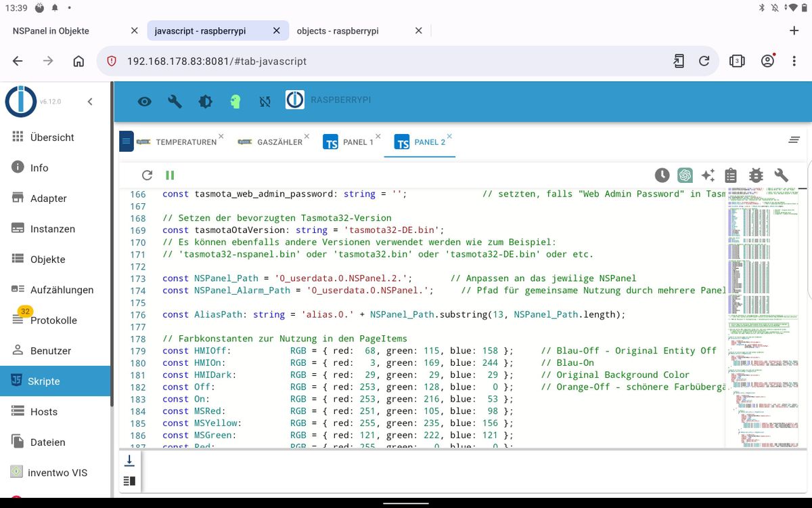
Task: Open a new browser tab
Action: [x=794, y=30]
